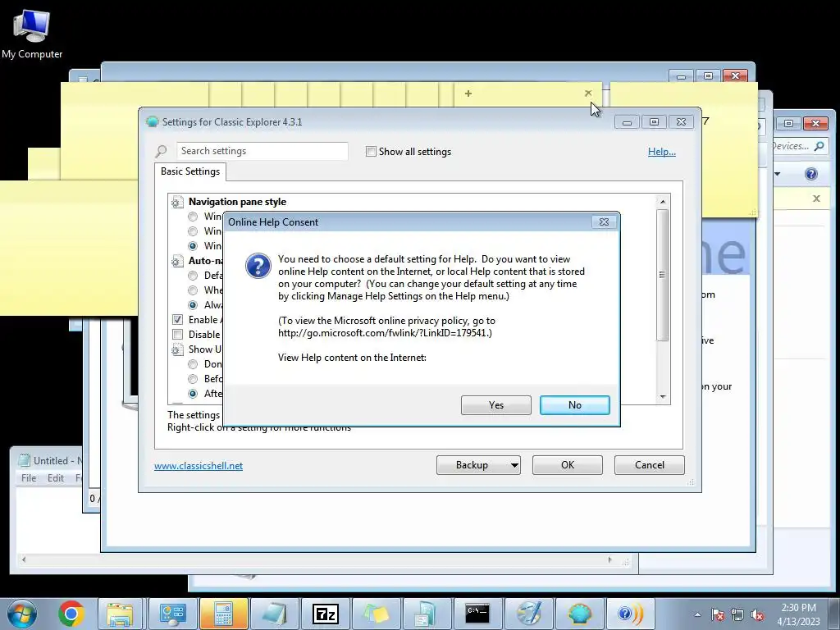Click Yes to view online Help content

pyautogui.click(x=496, y=405)
